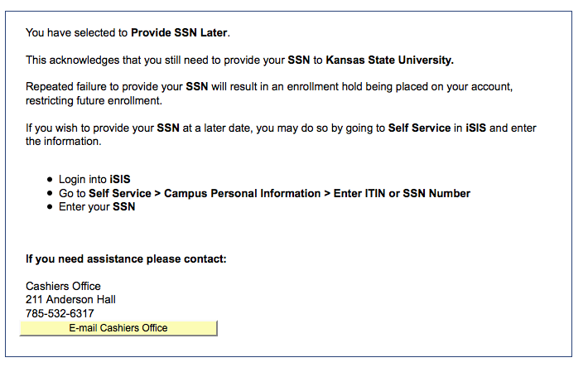Image resolution: width=588 pixels, height=377 pixels.
Task: Click the 211 Anderson Hall address line
Action: point(70,299)
